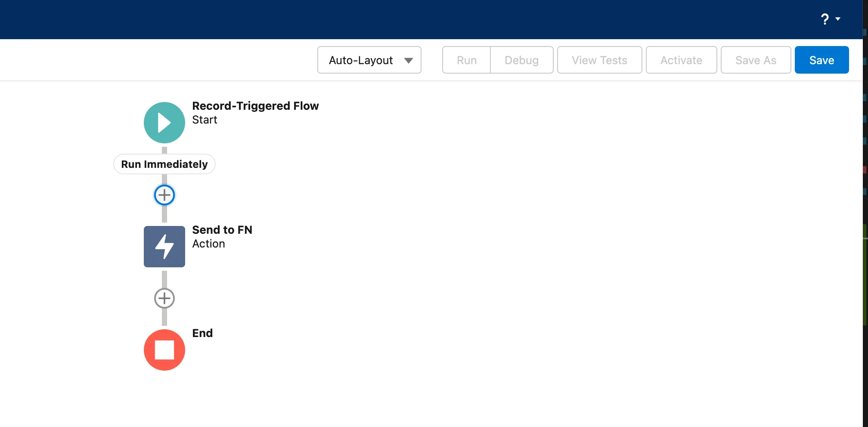Click the Record-Triggered Flow title text

point(255,106)
